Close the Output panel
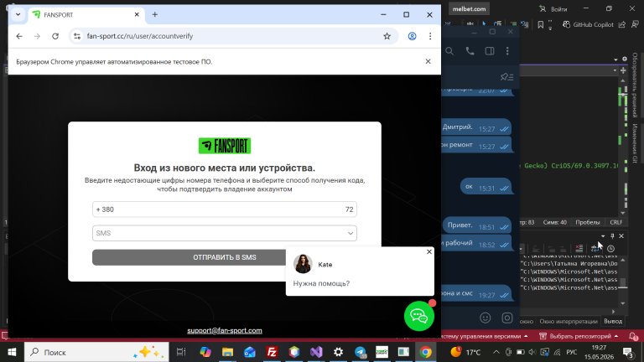This screenshot has width=644, height=362. (x=621, y=236)
